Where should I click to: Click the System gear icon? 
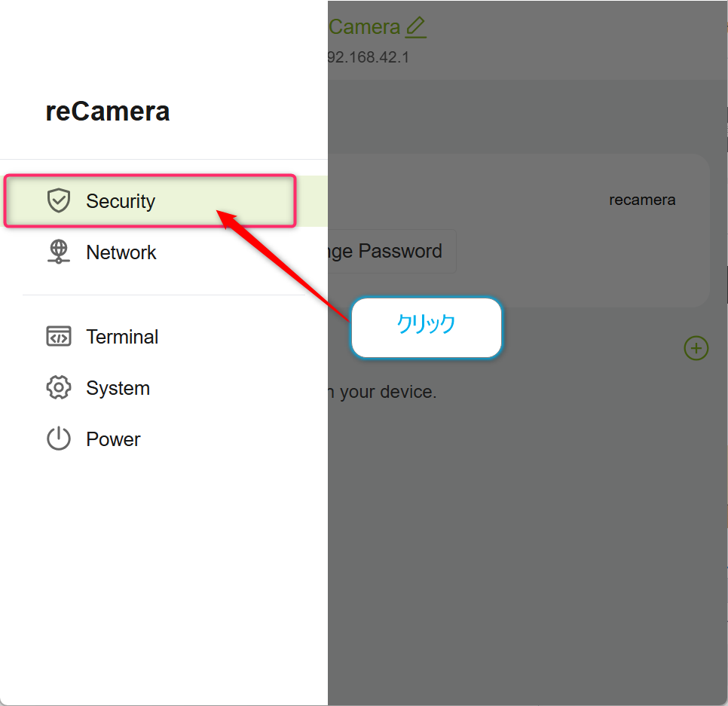pos(59,387)
